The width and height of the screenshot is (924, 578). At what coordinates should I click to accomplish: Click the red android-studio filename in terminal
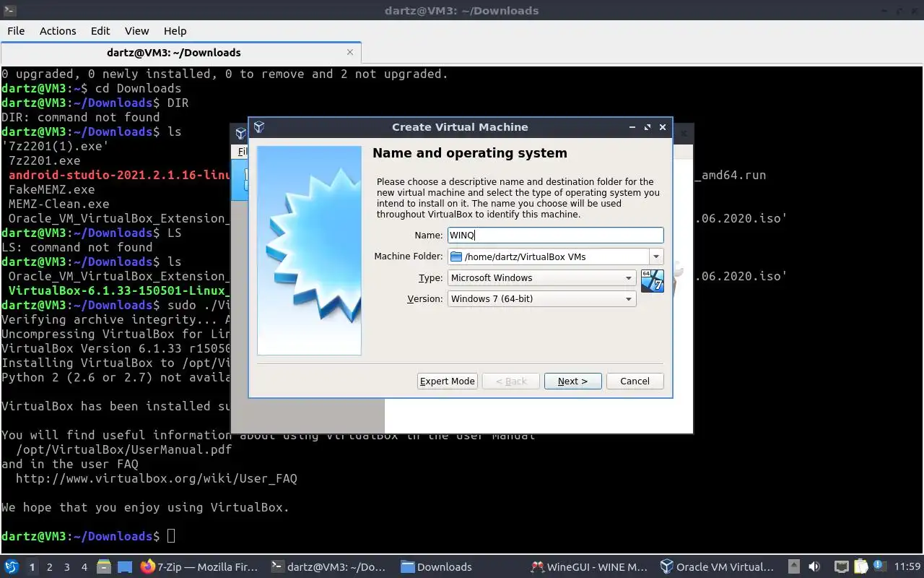[119, 175]
